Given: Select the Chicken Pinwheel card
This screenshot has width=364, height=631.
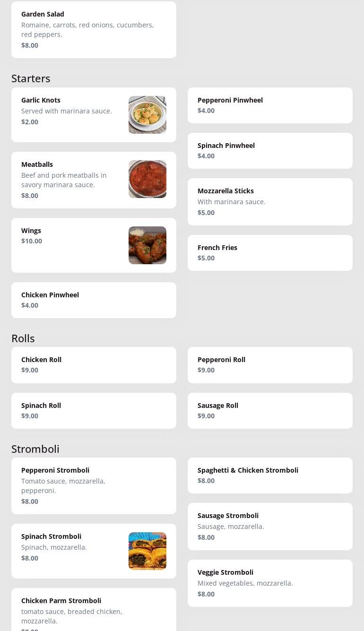Looking at the screenshot, I should pos(94,300).
